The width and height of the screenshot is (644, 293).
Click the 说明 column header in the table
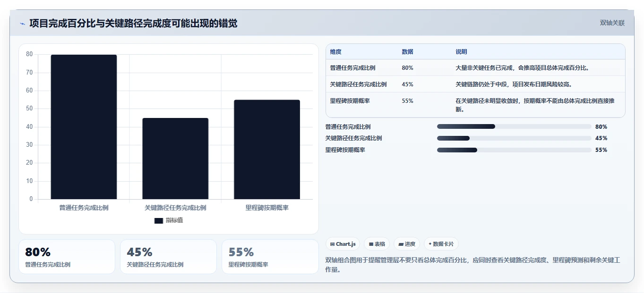click(x=461, y=52)
